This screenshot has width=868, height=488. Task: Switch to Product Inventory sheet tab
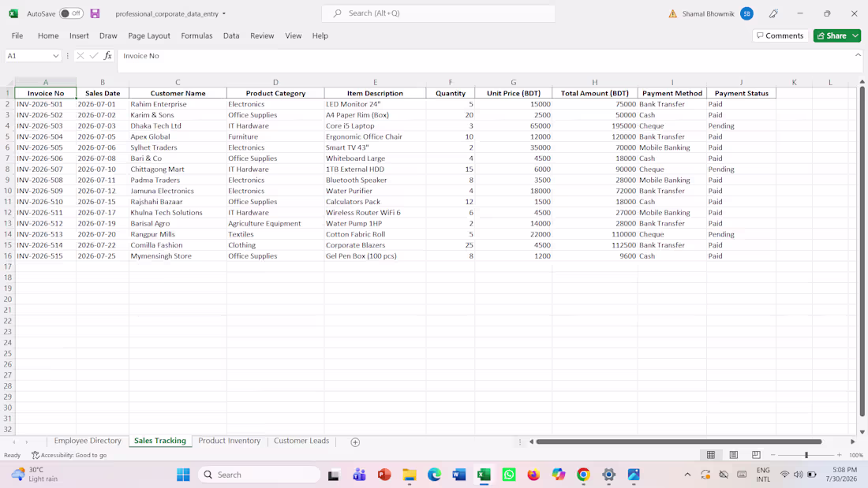(x=229, y=441)
